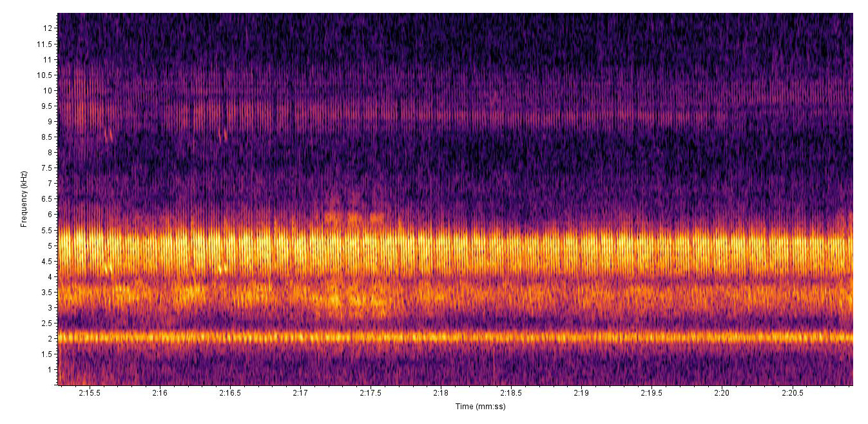Viewport: 868px width, 424px height.
Task: Select the 5 kHz frequency axis label
Action: click(x=49, y=246)
